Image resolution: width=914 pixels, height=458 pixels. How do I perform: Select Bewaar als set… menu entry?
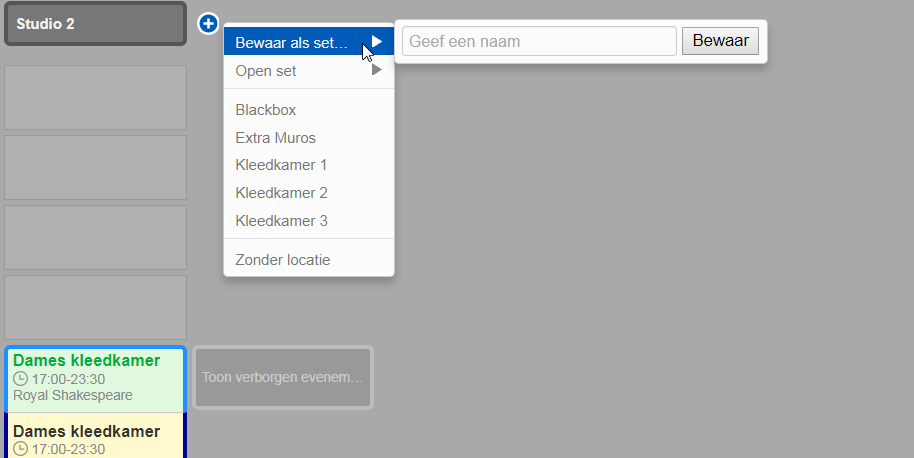pos(292,42)
